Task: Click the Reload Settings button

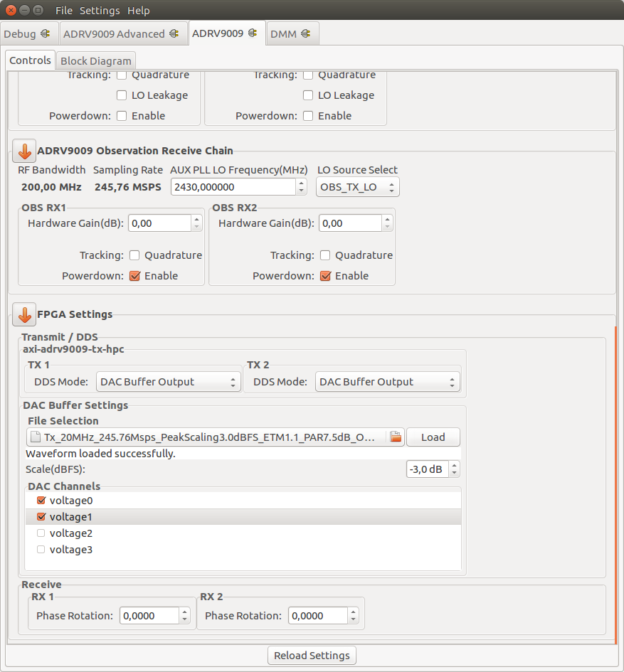Action: coord(312,655)
